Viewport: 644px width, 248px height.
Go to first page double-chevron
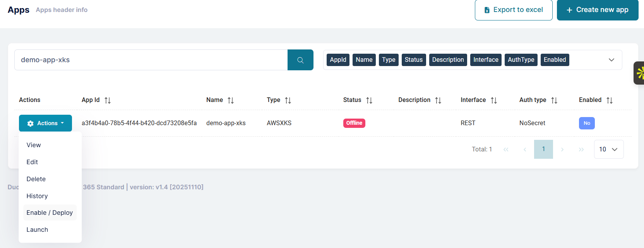pos(506,149)
